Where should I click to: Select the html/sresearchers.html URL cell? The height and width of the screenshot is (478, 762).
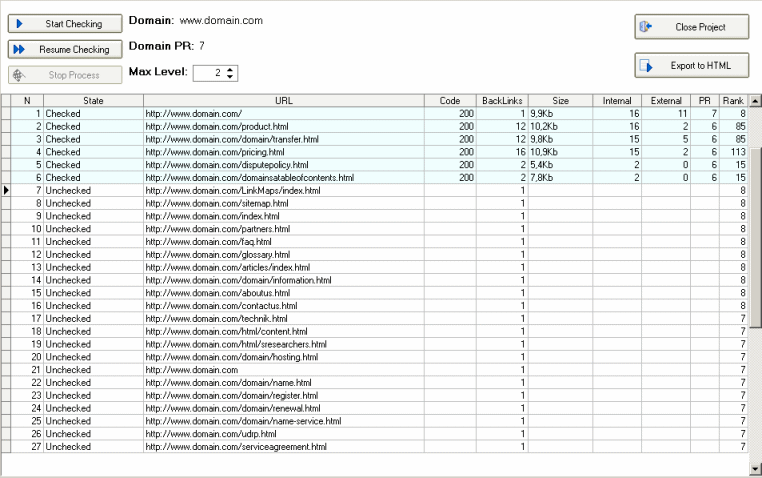pyautogui.click(x=284, y=344)
